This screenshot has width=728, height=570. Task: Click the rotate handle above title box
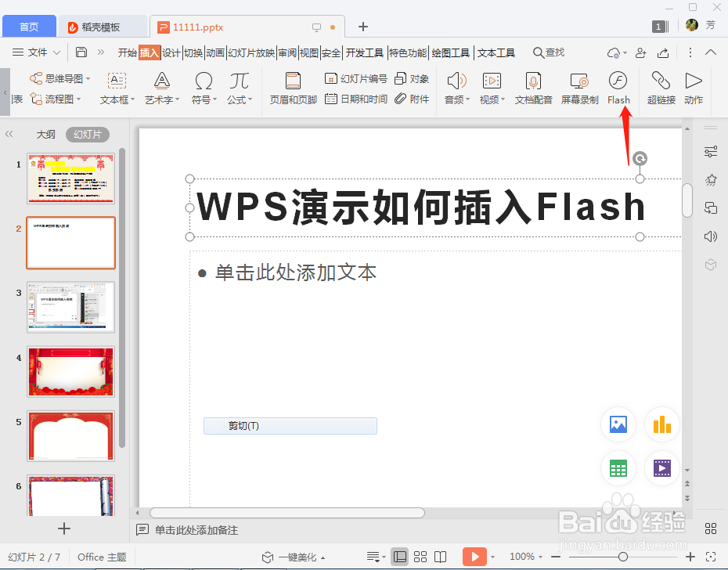tap(640, 158)
